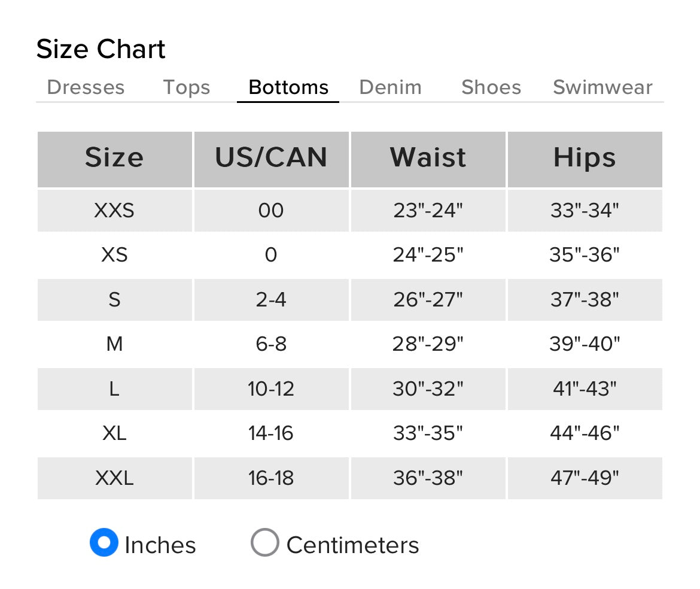Select the XXS size row label
Screen dimensions: 700x589
click(x=114, y=211)
